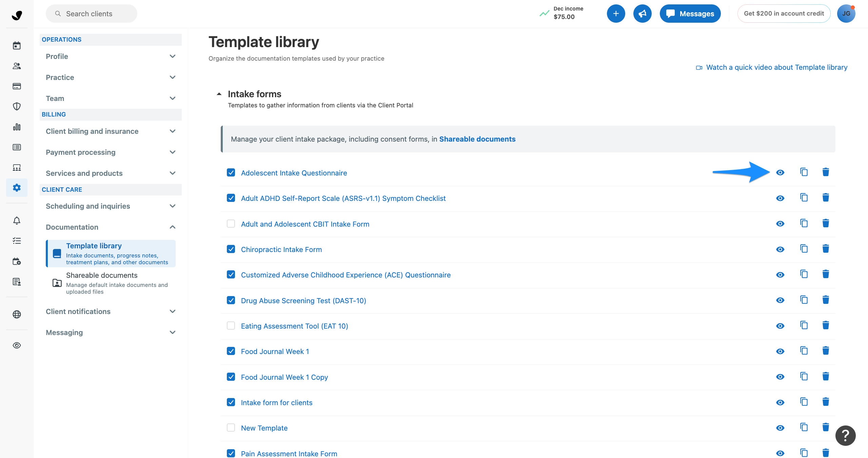
Task: Delete the New Template row
Action: [826, 427]
